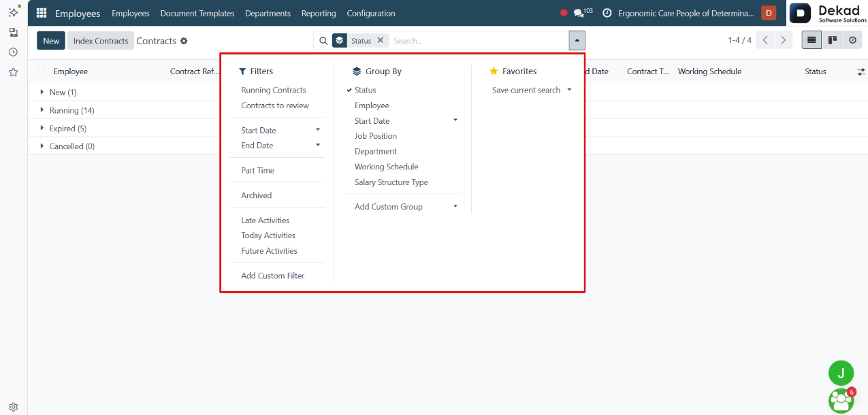
Task: Open the Reporting menu
Action: pos(319,13)
